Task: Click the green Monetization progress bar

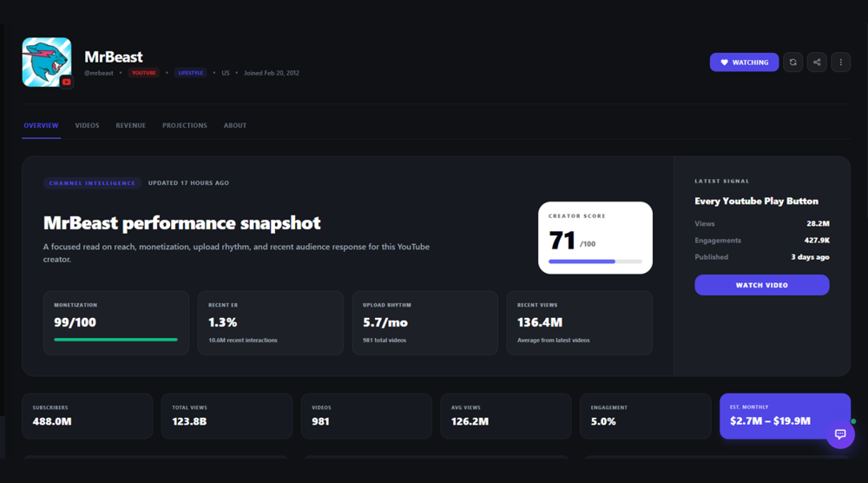Action: click(x=115, y=340)
